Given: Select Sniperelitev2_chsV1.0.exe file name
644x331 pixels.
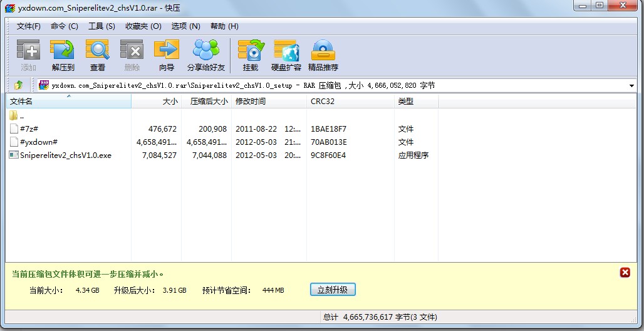Looking at the screenshot, I should coord(66,155).
